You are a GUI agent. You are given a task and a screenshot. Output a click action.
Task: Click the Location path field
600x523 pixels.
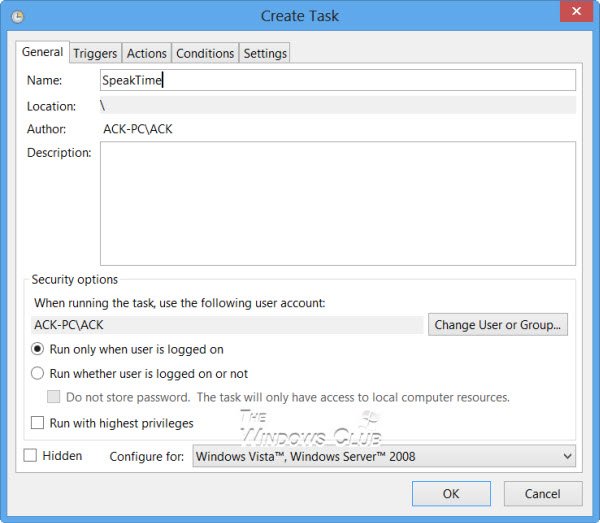pos(337,106)
